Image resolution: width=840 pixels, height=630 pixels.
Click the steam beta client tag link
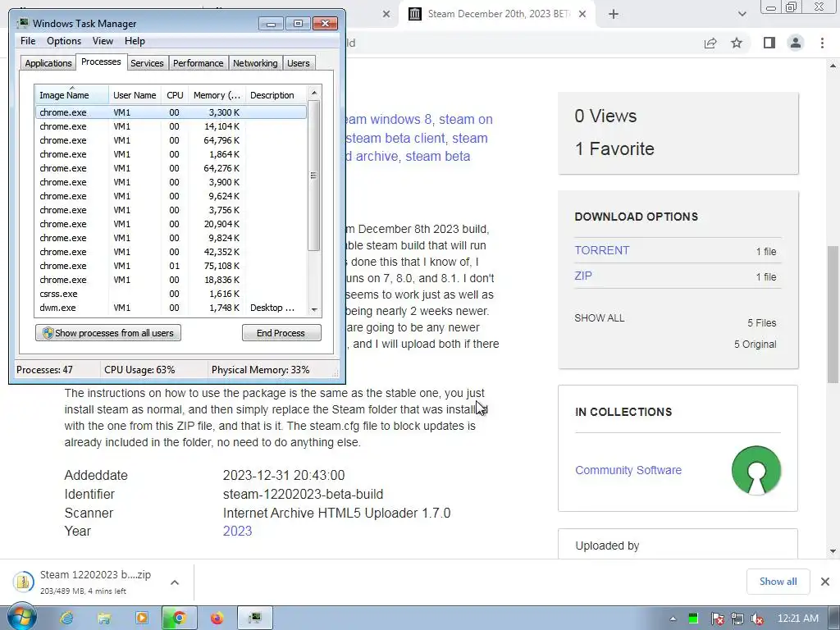point(395,138)
